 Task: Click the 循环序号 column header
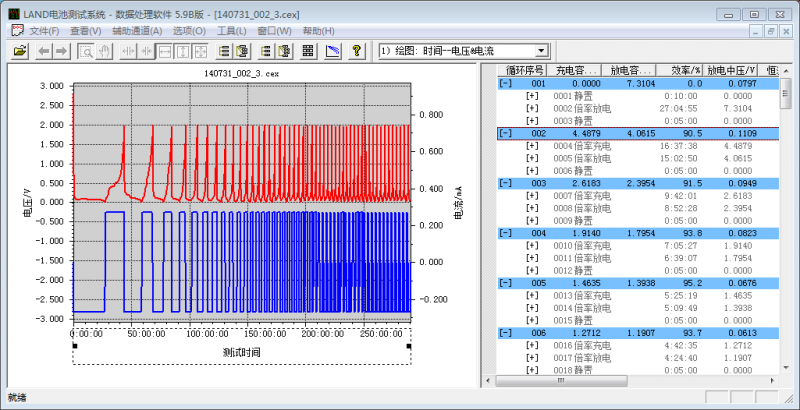click(524, 70)
